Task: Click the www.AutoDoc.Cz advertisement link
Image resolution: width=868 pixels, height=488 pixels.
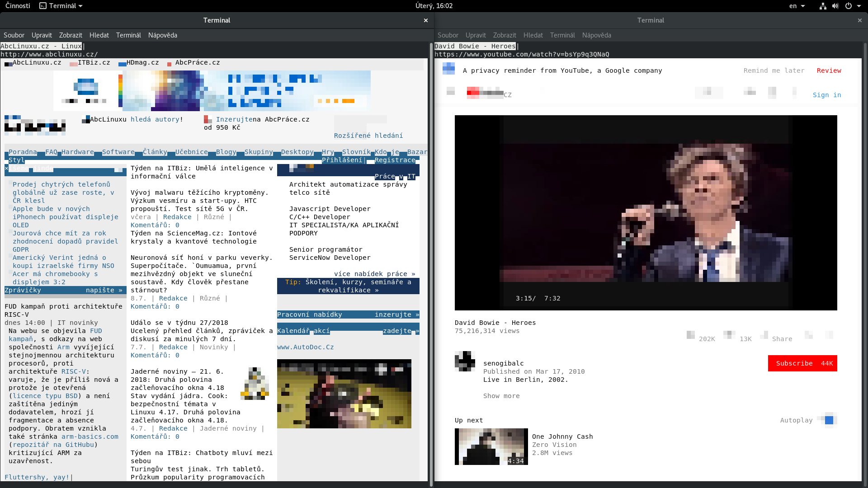Action: coord(306,347)
